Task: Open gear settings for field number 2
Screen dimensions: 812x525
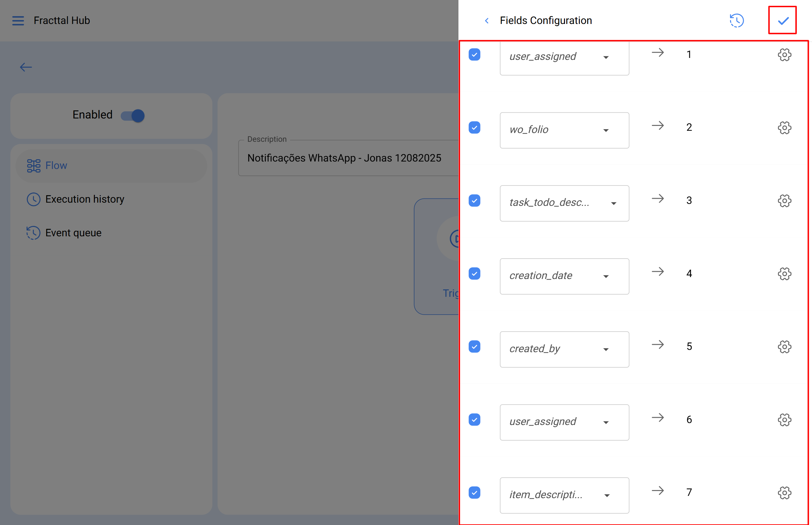Action: [784, 128]
